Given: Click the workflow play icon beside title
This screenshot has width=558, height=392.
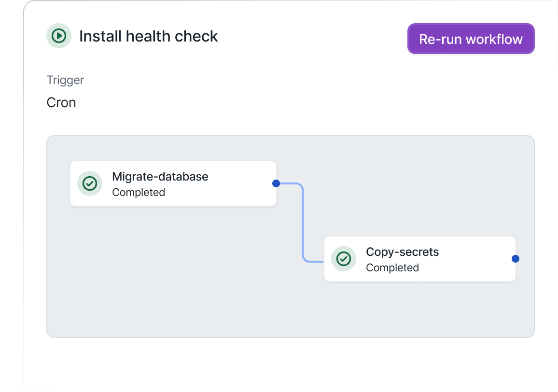Looking at the screenshot, I should pos(59,36).
